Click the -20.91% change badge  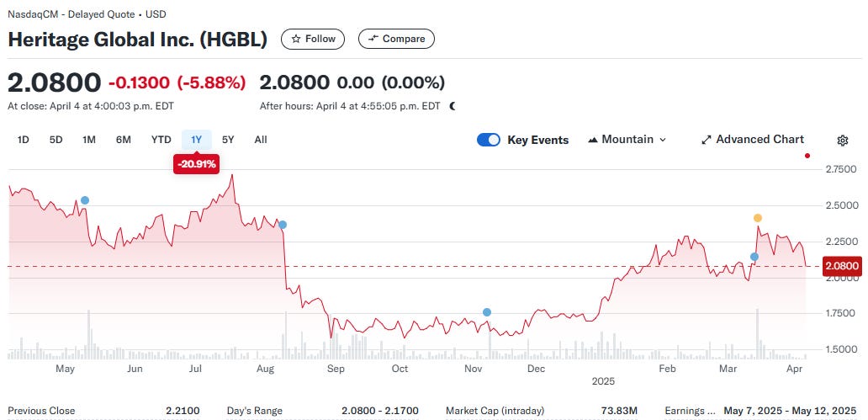click(197, 165)
